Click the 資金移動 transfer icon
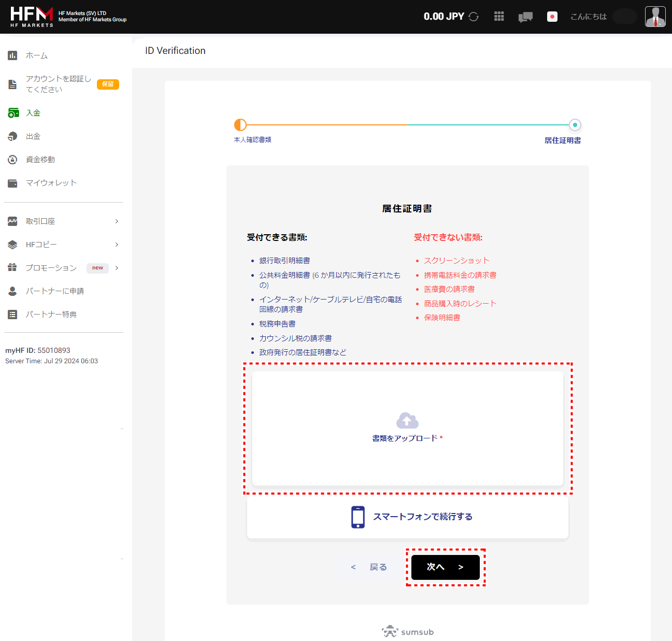Image resolution: width=672 pixels, height=641 pixels. click(x=12, y=160)
